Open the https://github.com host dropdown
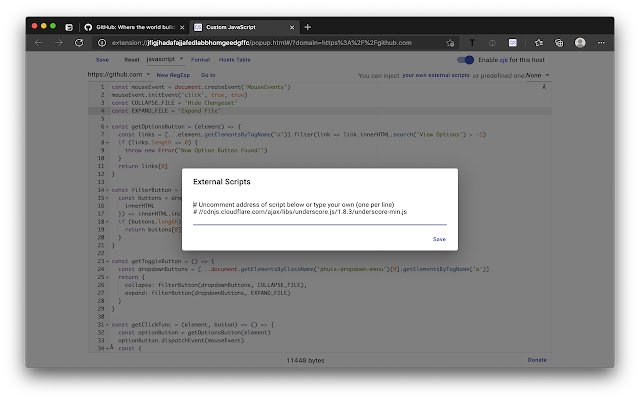 tap(119, 74)
